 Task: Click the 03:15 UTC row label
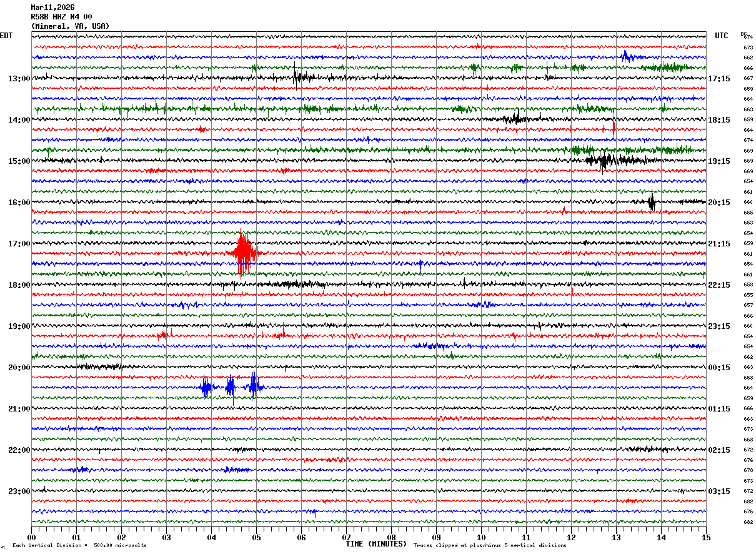tap(719, 491)
